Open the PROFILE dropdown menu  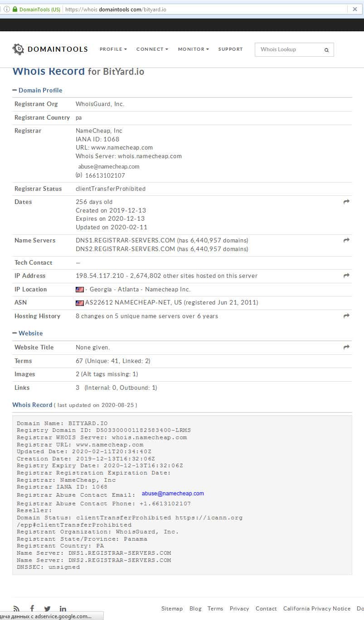point(113,49)
